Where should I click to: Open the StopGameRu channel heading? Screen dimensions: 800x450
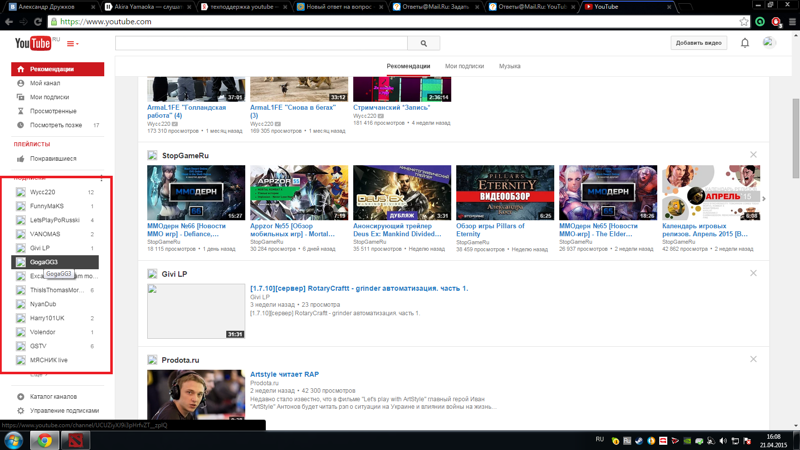(x=185, y=156)
